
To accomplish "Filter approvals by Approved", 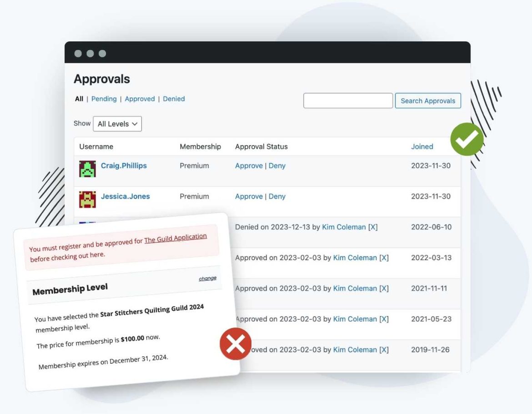I will tap(140, 99).
